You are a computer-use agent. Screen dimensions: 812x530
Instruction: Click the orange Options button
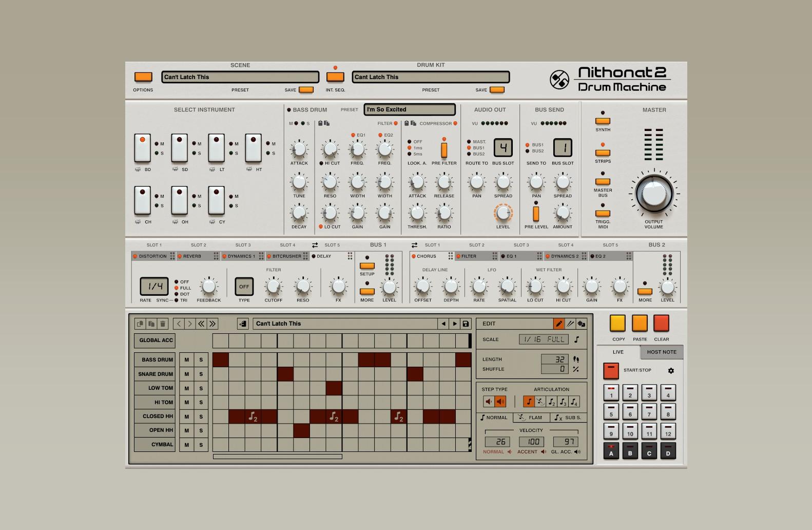[143, 77]
